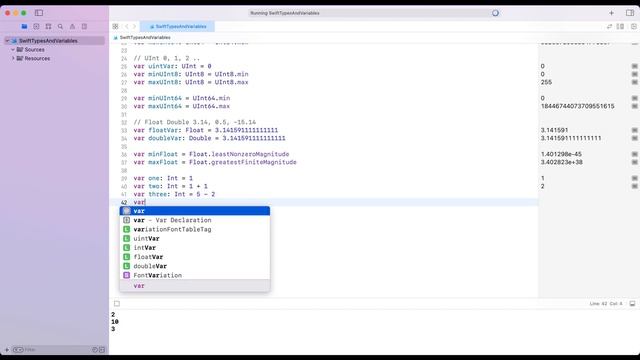The width and height of the screenshot is (640, 360).
Task: Show recent files filter icon
Action: click(95, 350)
